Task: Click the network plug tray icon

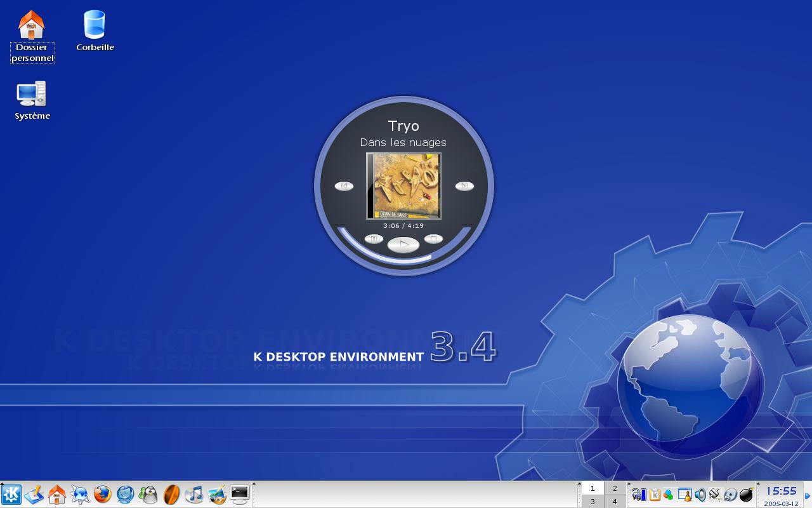Action: pyautogui.click(x=716, y=495)
